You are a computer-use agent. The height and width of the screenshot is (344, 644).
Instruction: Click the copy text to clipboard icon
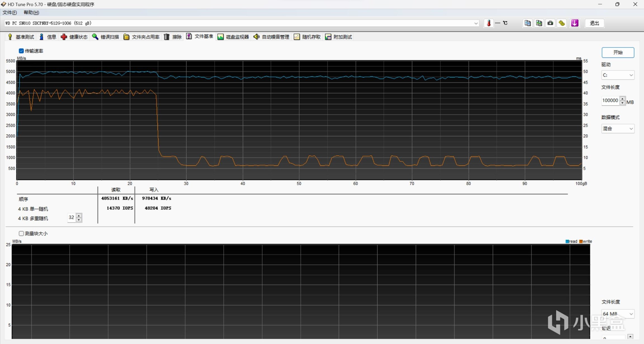[x=527, y=23]
